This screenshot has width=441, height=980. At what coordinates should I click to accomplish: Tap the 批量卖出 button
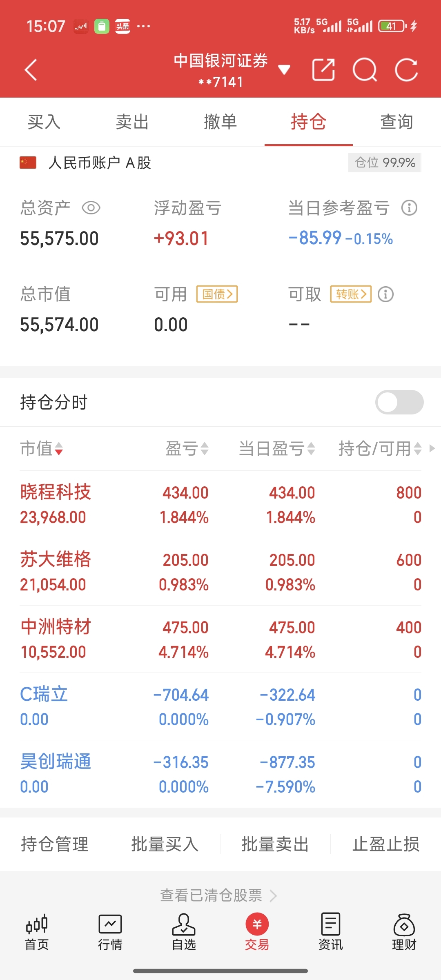tap(275, 844)
